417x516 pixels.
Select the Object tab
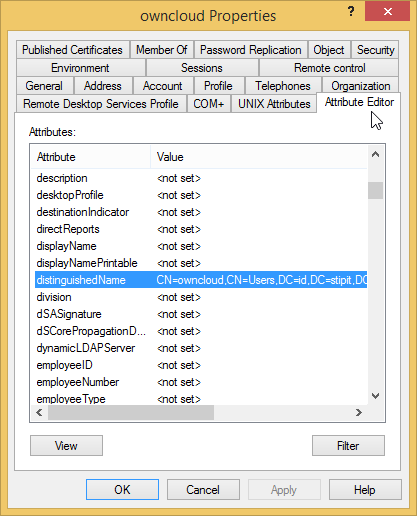[329, 50]
